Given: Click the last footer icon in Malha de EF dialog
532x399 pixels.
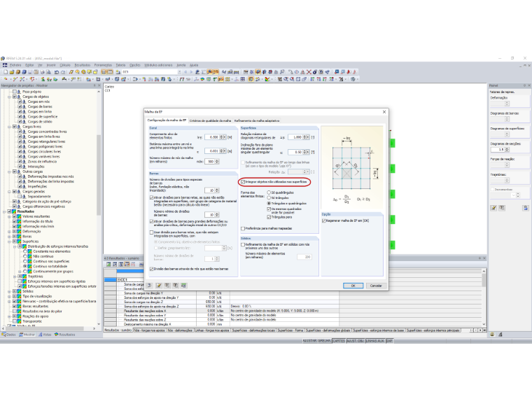Looking at the screenshot, I should (184, 286).
